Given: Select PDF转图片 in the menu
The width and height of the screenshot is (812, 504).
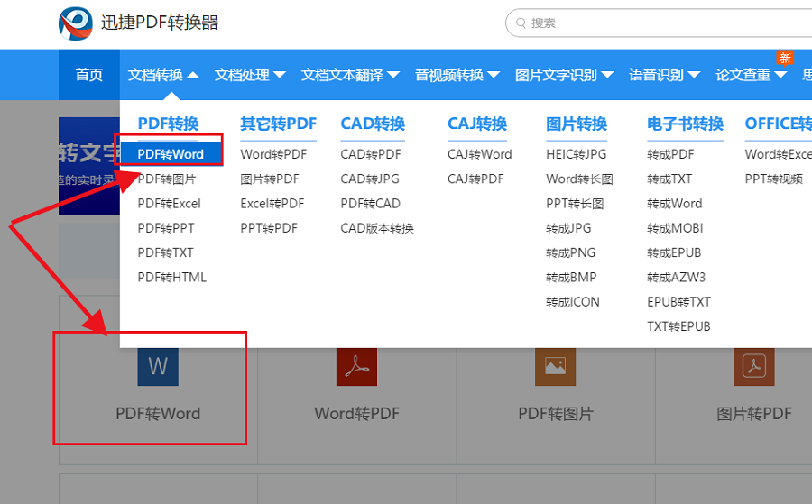Looking at the screenshot, I should click(167, 179).
